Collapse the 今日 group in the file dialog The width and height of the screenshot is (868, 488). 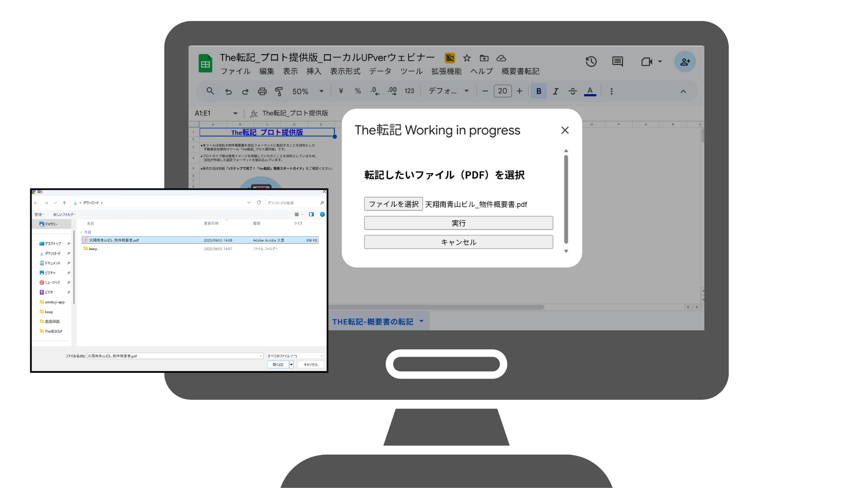[82, 232]
